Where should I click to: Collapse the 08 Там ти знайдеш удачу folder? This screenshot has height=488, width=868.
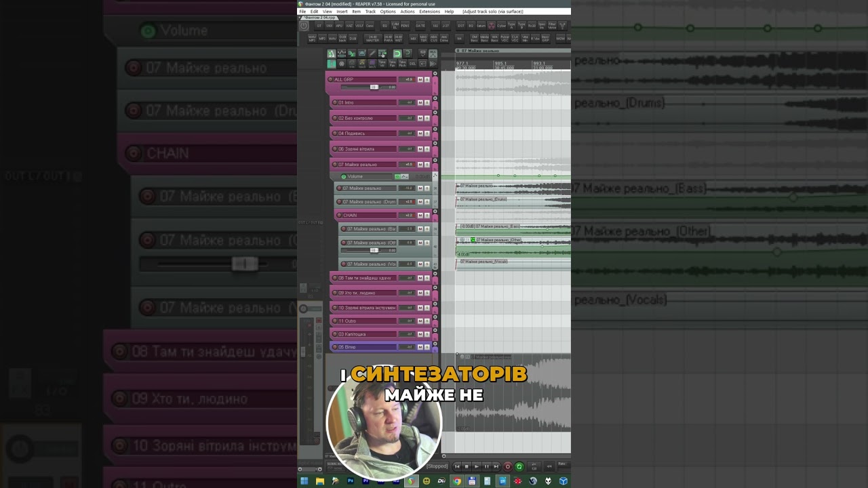[x=435, y=274]
